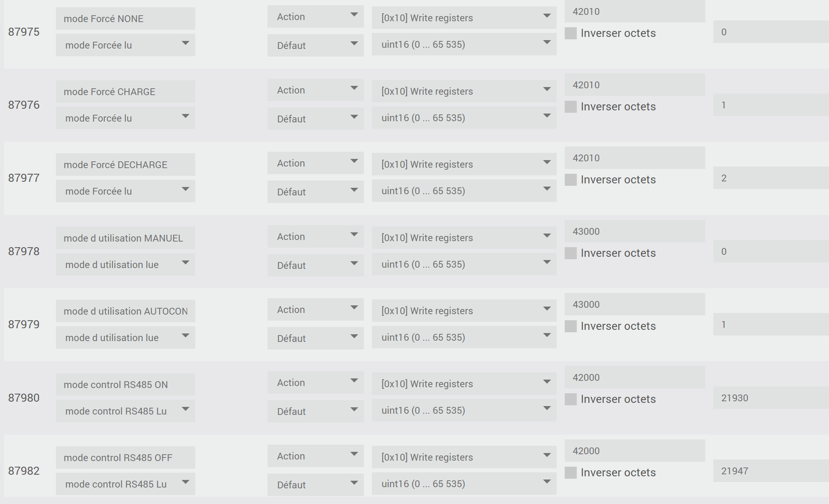Expand Action type dropdown for row 87982
Screen dimensions: 829x504
coord(315,456)
